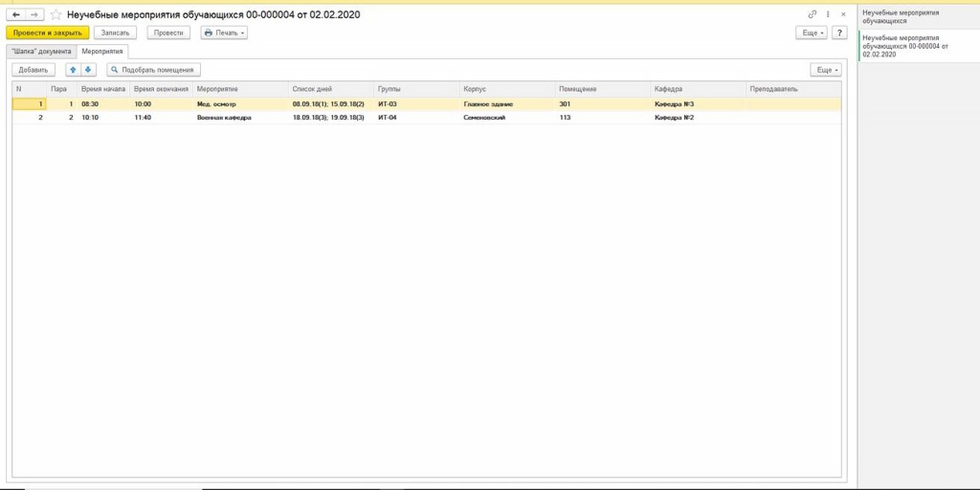Image resolution: width=980 pixels, height=490 pixels.
Task: Click the forward navigation arrow
Action: (x=34, y=15)
